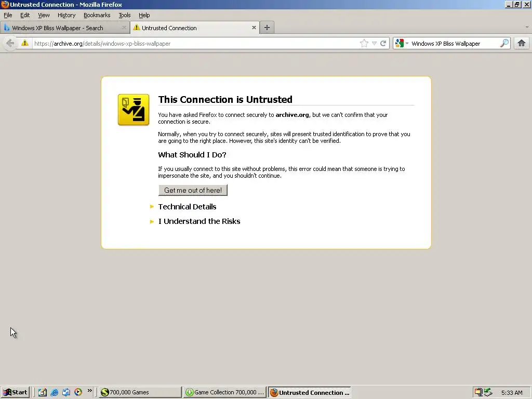Click bold archive.org text in message
The width and height of the screenshot is (532, 399).
click(x=292, y=115)
